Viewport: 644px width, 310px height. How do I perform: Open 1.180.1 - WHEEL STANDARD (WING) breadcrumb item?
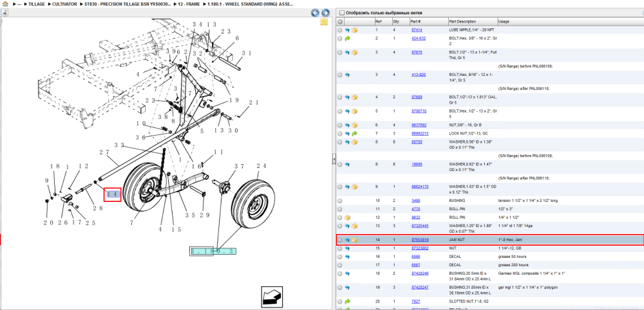coord(250,4)
